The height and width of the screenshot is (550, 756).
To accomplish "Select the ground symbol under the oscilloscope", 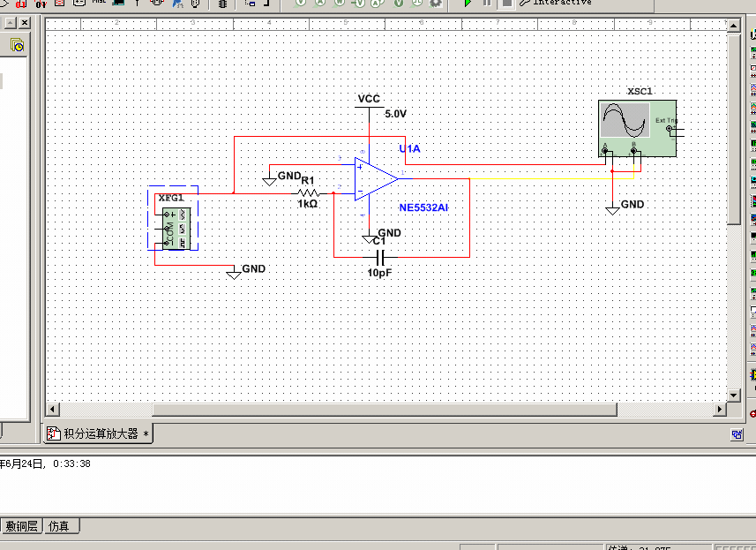I will coord(612,210).
